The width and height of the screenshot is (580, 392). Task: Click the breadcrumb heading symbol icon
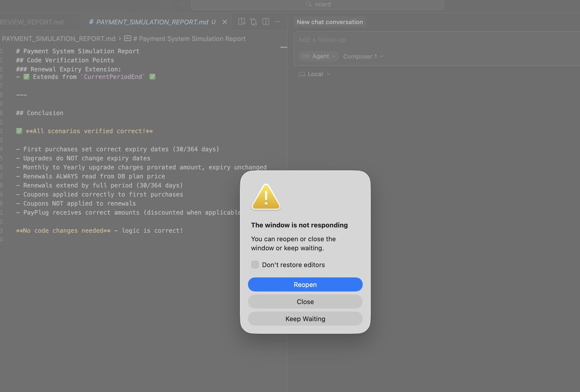tap(128, 38)
